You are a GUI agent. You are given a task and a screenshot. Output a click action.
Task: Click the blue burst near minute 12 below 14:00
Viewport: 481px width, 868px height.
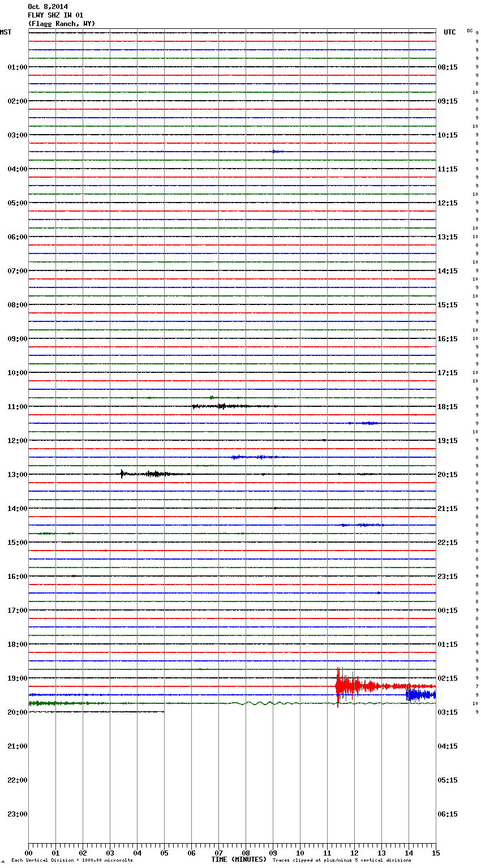(x=362, y=525)
